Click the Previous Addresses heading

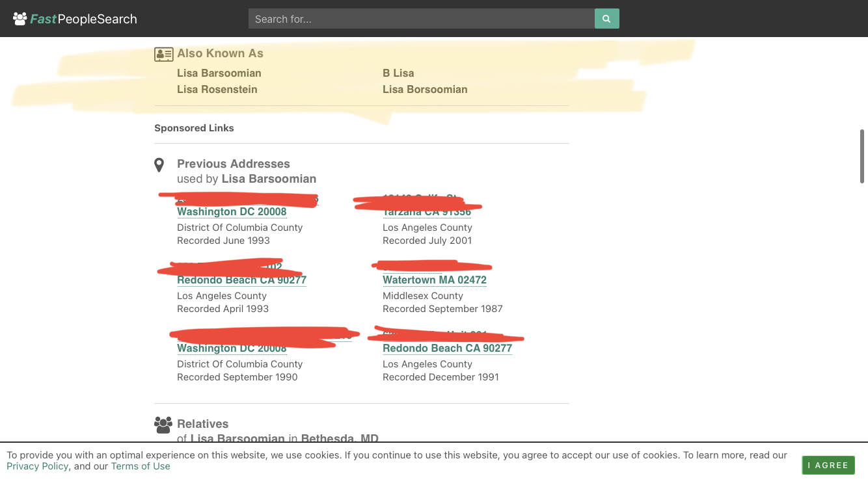point(234,164)
